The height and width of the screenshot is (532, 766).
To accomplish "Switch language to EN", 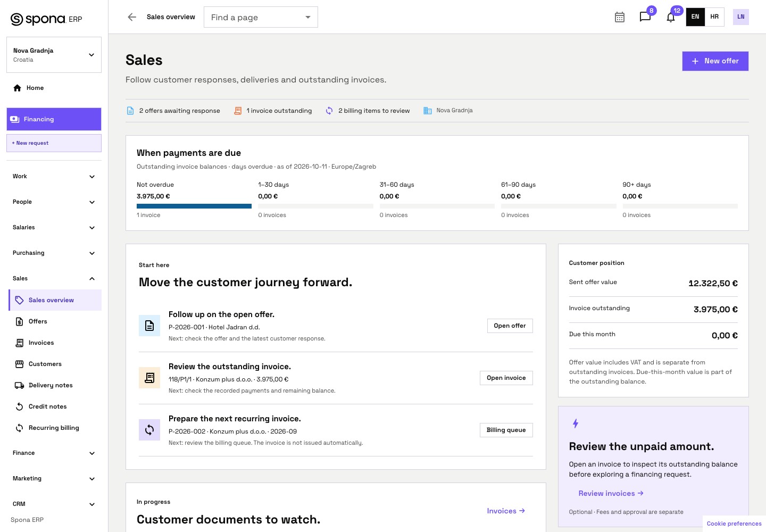I will point(695,17).
